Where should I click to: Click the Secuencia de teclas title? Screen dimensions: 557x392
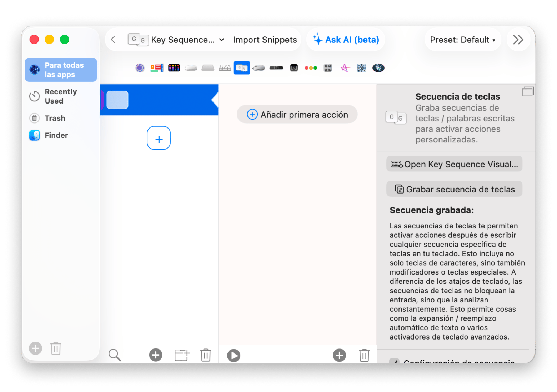point(458,96)
